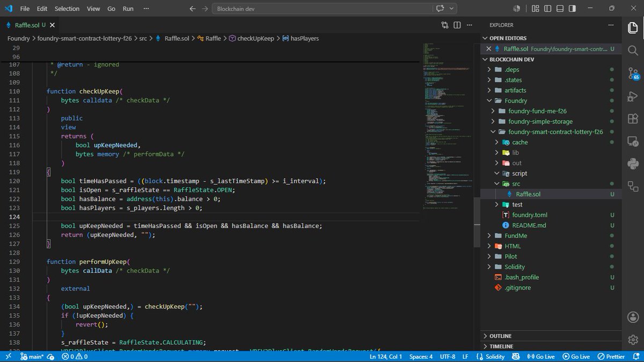Open editor More Actions ellipsis

(x=470, y=25)
